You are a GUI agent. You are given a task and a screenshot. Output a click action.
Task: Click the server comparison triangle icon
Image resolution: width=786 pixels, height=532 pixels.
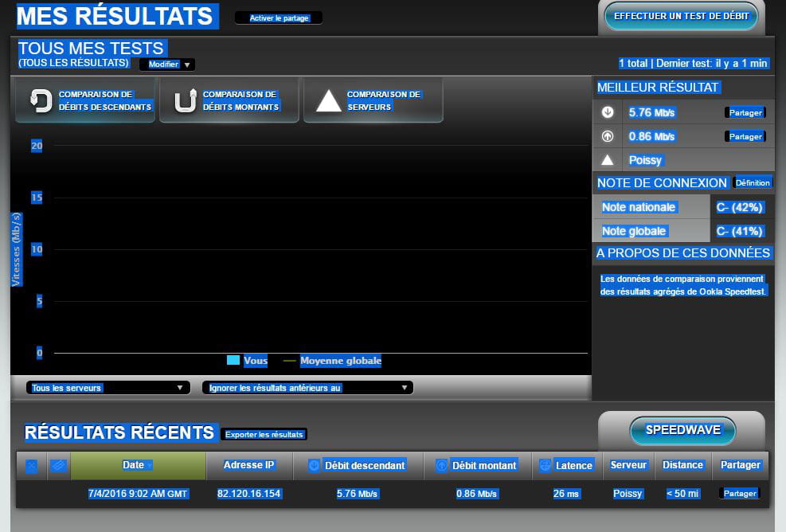tap(328, 101)
